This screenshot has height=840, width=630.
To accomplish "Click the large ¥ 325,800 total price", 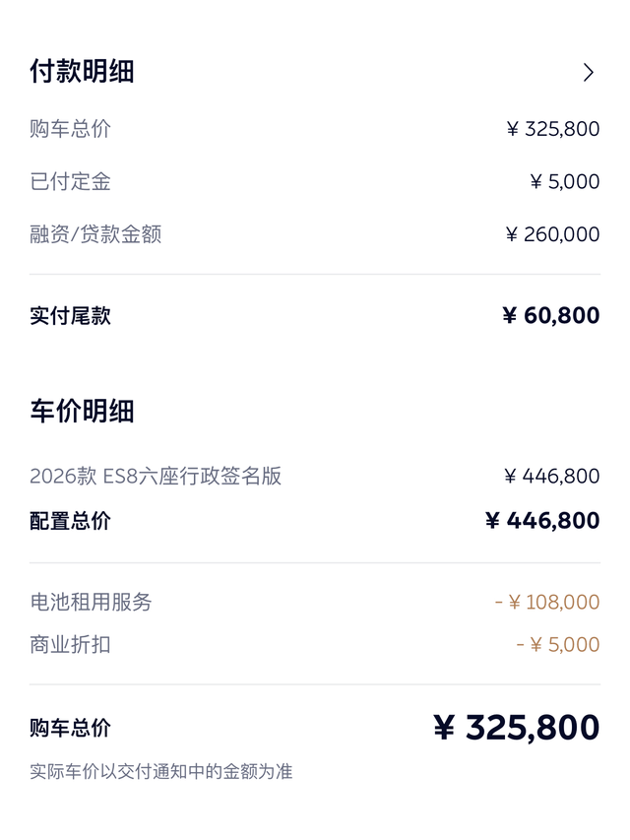I will coord(516,728).
